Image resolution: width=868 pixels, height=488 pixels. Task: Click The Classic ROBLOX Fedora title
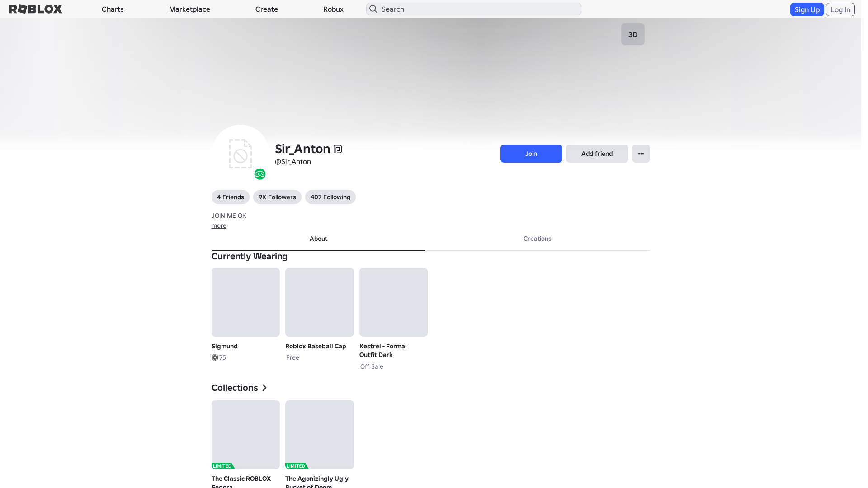coord(241,482)
